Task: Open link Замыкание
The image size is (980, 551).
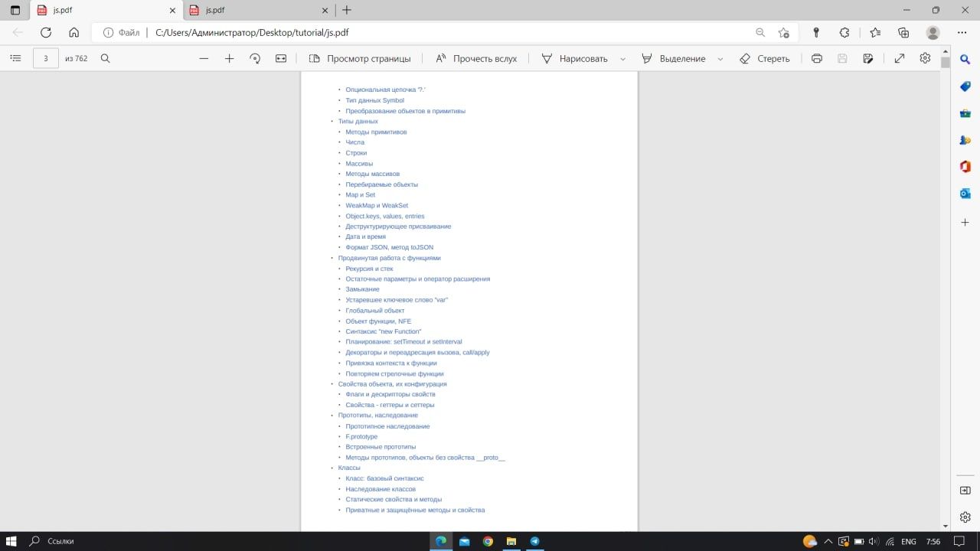Action: [x=362, y=289]
